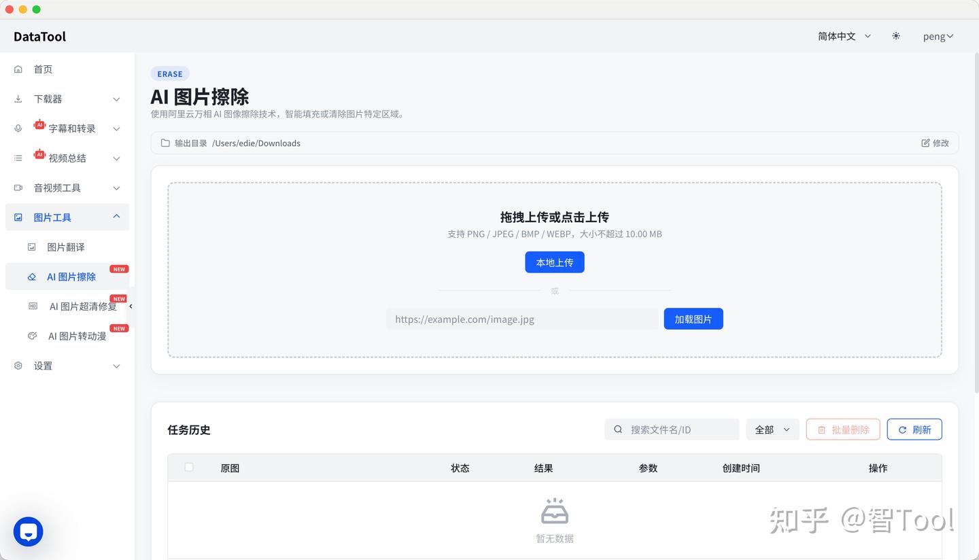
Task: Click the AI robot badge on 视频总结
Action: [x=39, y=155]
